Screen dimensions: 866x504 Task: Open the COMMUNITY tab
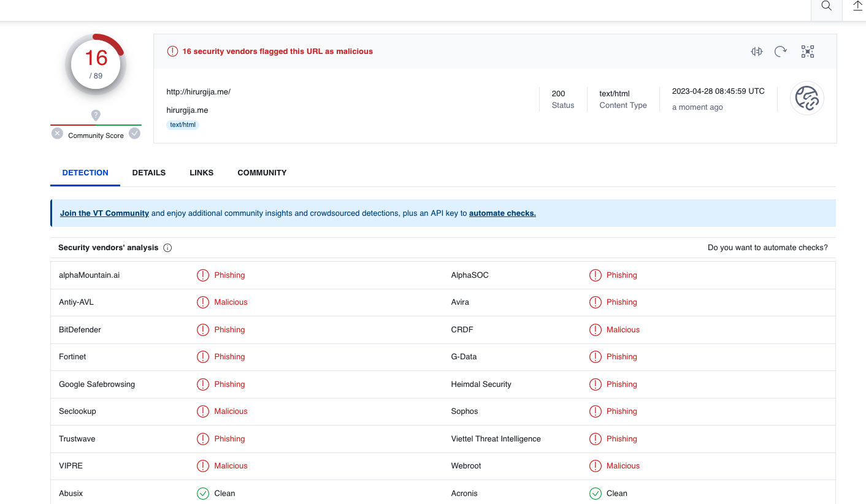262,173
